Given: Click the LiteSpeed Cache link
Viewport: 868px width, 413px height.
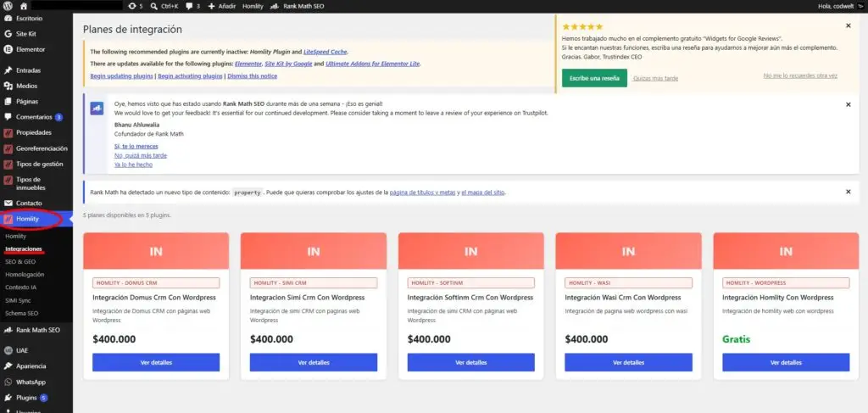Looking at the screenshot, I should pos(325,52).
